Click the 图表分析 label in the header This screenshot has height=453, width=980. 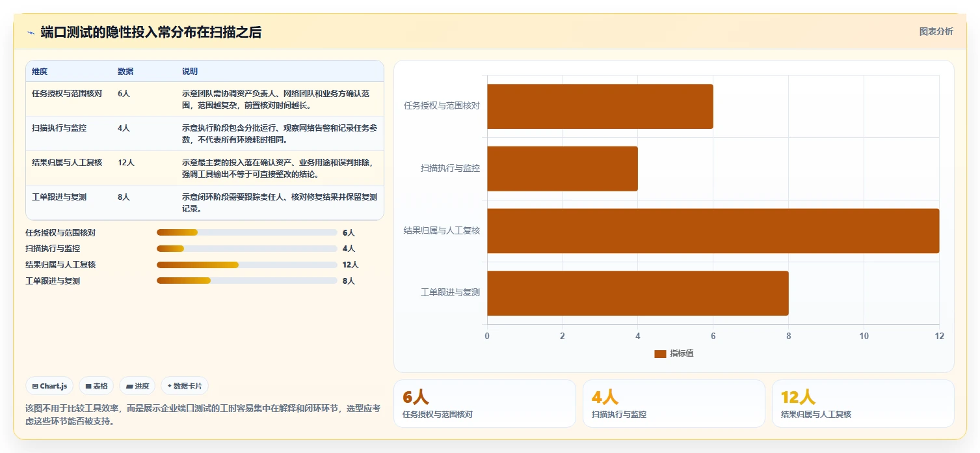click(x=936, y=32)
